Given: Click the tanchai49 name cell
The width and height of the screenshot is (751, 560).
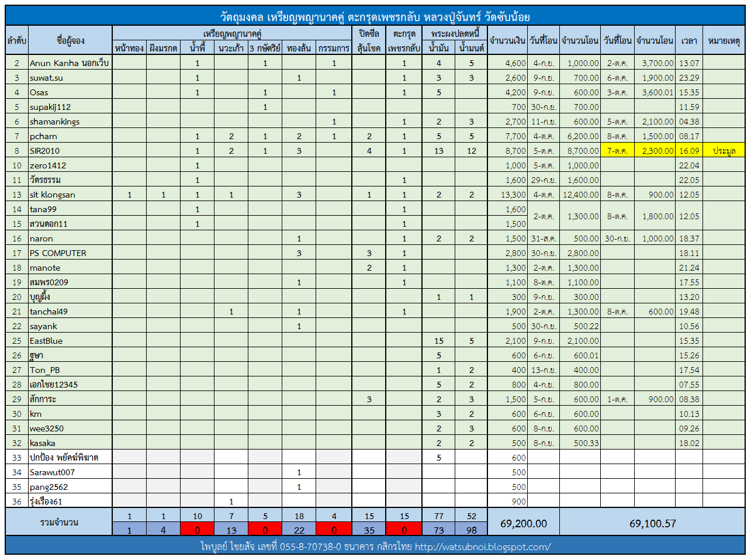Looking at the screenshot, I should tap(70, 312).
